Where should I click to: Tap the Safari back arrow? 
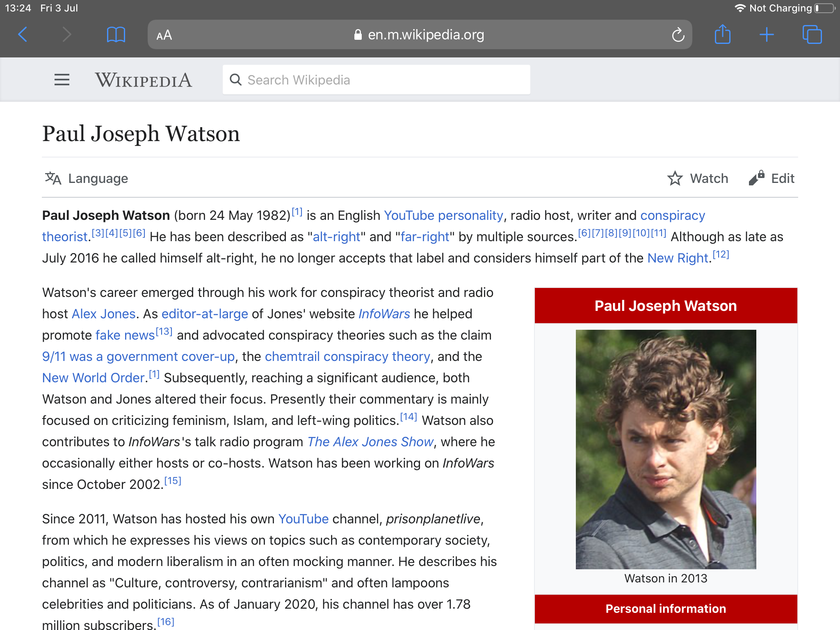(23, 34)
